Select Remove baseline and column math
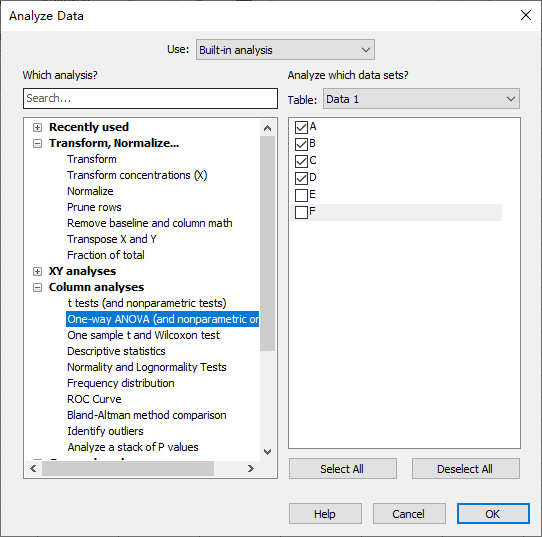 (149, 223)
